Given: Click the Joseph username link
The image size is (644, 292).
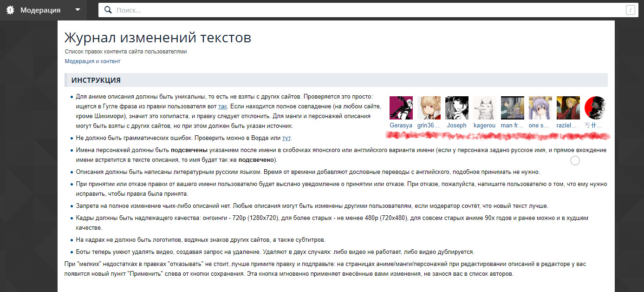Looking at the screenshot, I should (456, 126).
